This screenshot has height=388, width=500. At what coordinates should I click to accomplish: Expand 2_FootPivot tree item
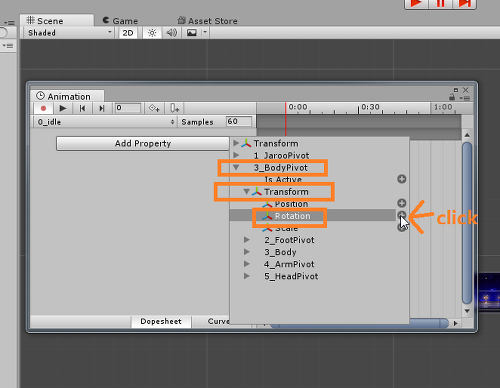click(x=247, y=240)
